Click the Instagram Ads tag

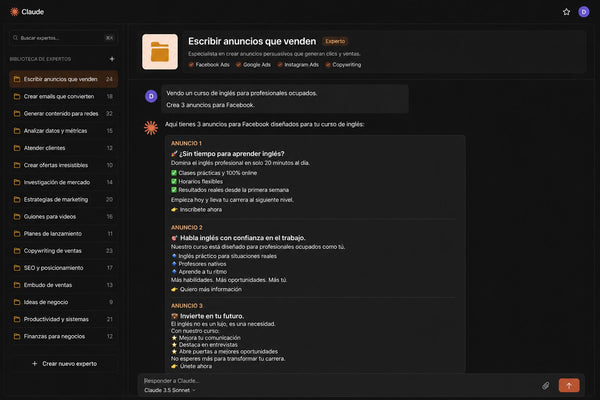click(x=298, y=65)
